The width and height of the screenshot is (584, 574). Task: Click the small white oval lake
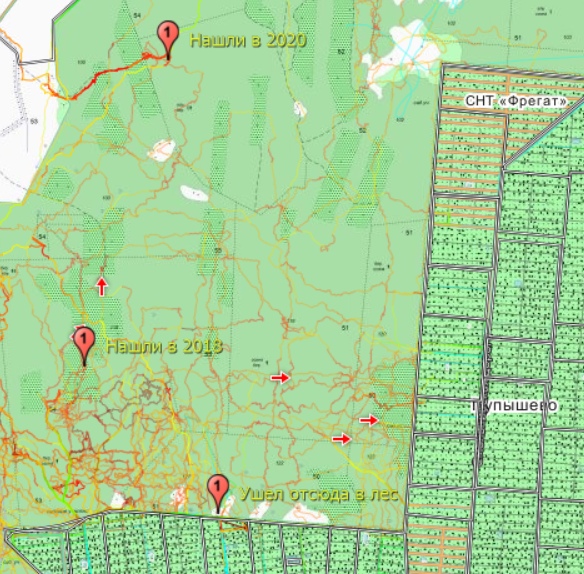[194, 193]
